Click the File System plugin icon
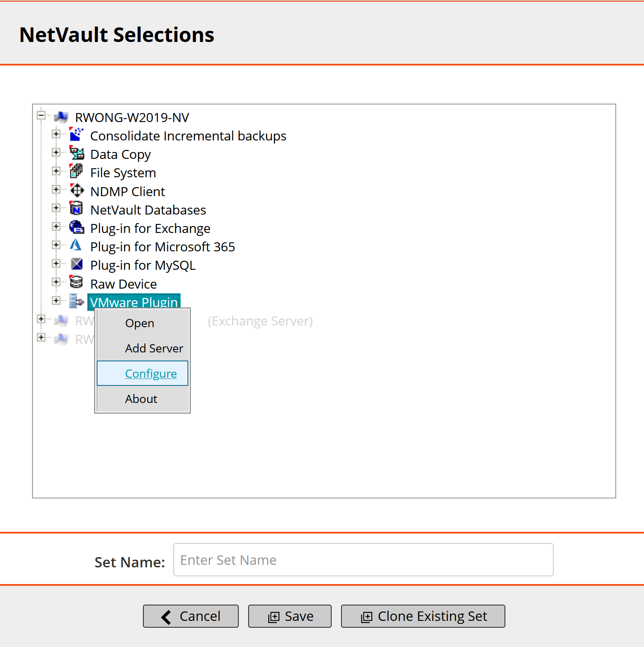Viewport: 644px width, 647px height. [77, 171]
